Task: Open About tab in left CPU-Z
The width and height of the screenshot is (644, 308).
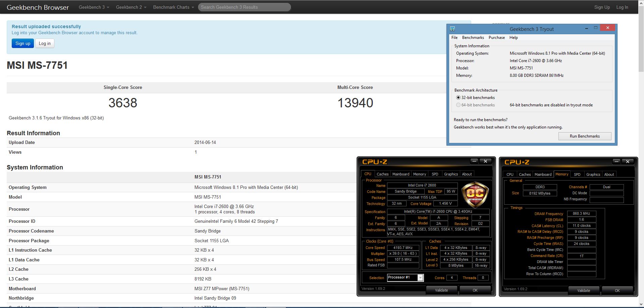Action: coord(467,174)
